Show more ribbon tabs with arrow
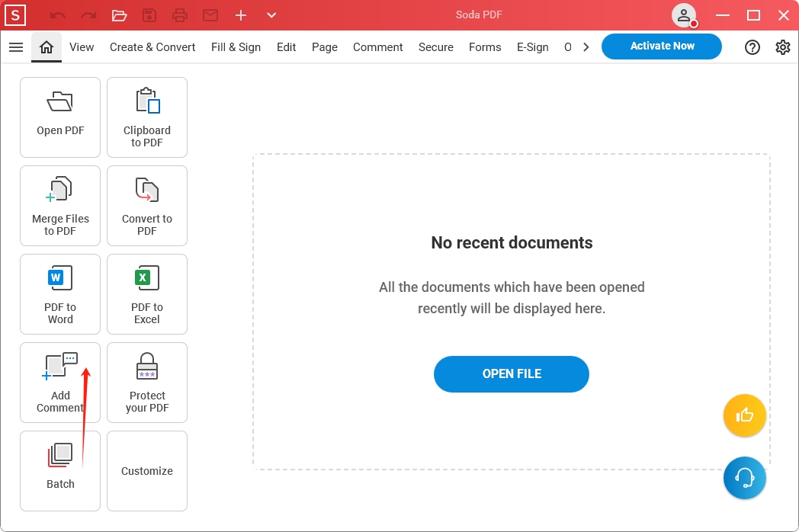799x532 pixels. coord(586,47)
